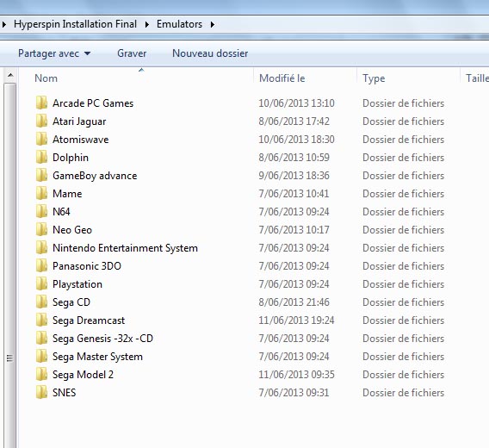
Task: Select the Panasonic 3DO folder name
Action: click(x=87, y=266)
